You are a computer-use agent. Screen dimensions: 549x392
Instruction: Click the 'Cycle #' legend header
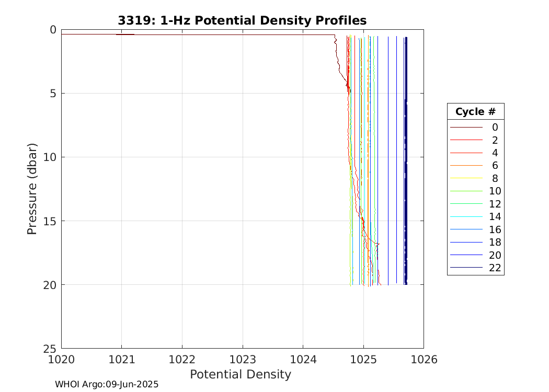coord(475,112)
